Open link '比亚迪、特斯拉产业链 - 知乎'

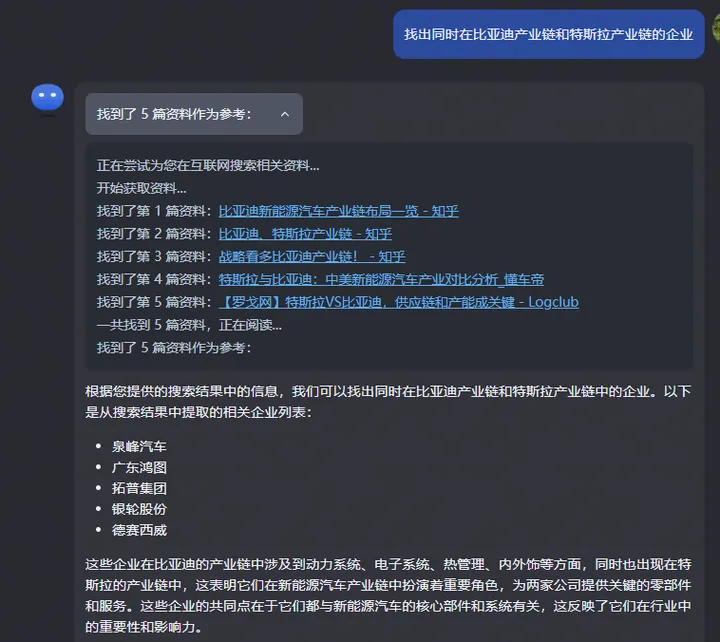pos(305,234)
